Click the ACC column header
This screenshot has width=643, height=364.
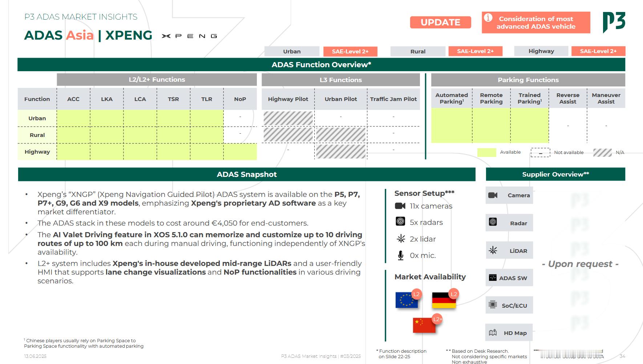pos(73,99)
